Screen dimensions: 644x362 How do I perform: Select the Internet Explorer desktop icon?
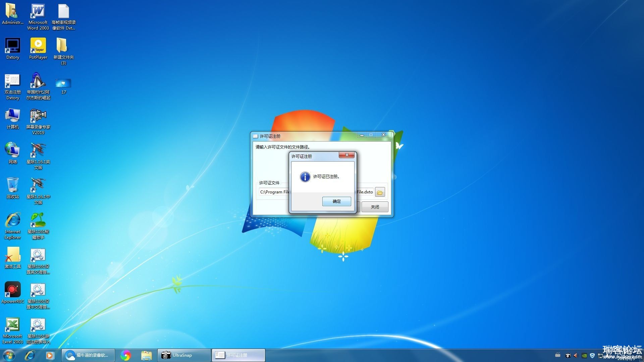coord(12,226)
